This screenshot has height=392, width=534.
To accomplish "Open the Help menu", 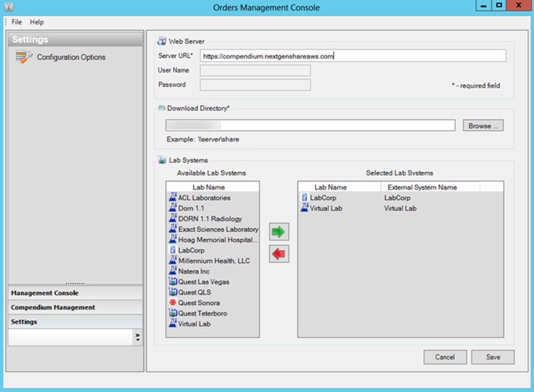I will point(37,22).
